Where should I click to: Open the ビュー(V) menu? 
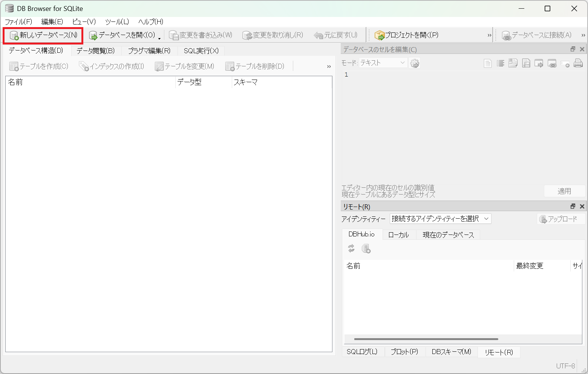point(84,22)
